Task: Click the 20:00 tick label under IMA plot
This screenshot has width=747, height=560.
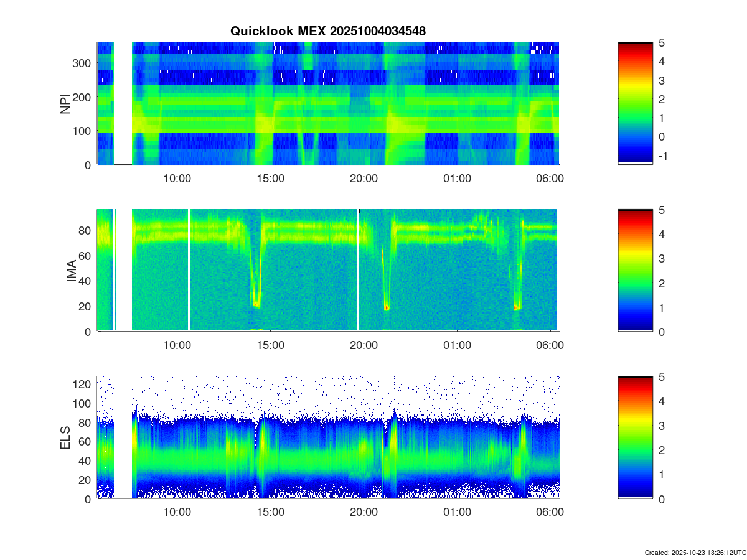Action: [x=364, y=345]
